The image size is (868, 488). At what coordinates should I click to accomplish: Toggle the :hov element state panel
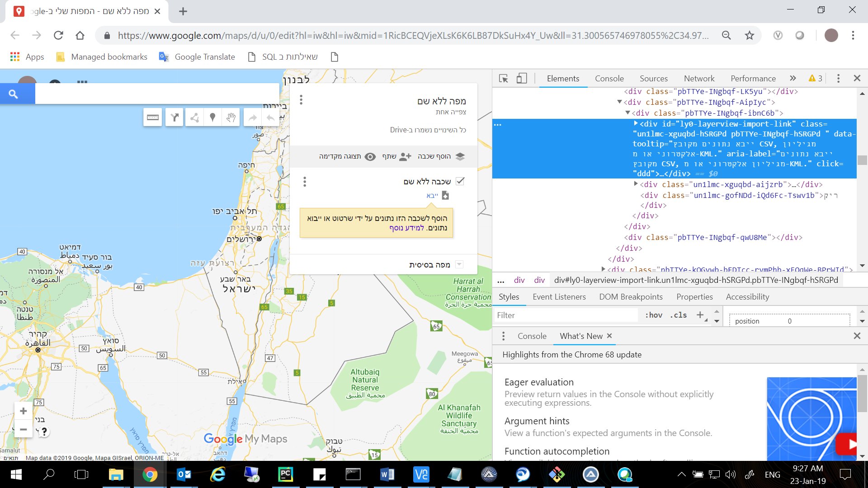click(654, 315)
